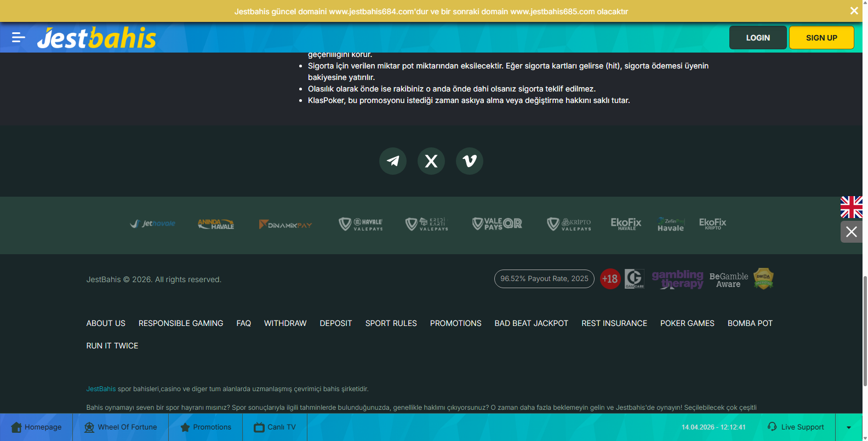Click the 14.04.2026 date and time display
868x441 pixels.
tap(713, 427)
